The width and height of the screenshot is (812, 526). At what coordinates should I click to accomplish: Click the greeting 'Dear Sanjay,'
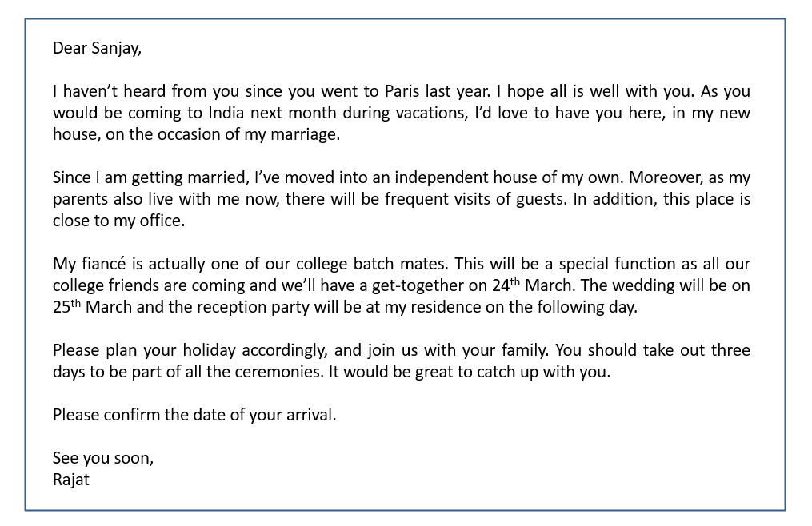pyautogui.click(x=97, y=48)
